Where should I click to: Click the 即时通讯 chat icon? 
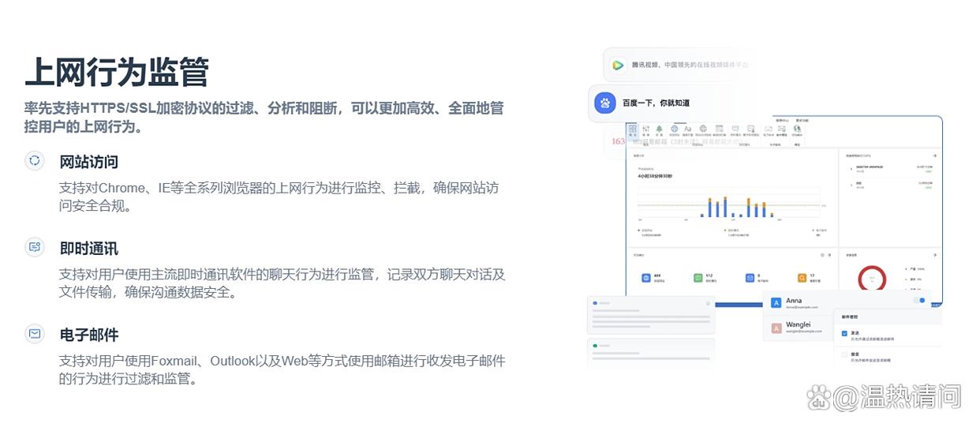[35, 247]
